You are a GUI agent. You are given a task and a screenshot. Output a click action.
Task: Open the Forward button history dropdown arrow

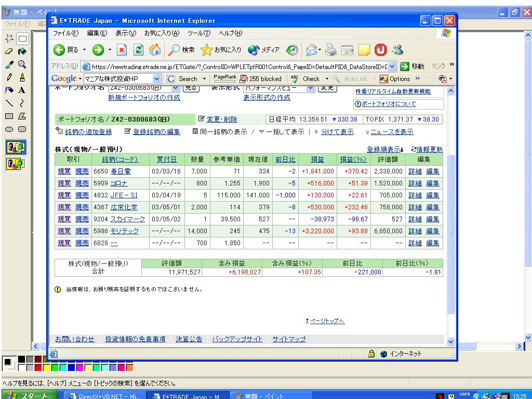pyautogui.click(x=110, y=50)
